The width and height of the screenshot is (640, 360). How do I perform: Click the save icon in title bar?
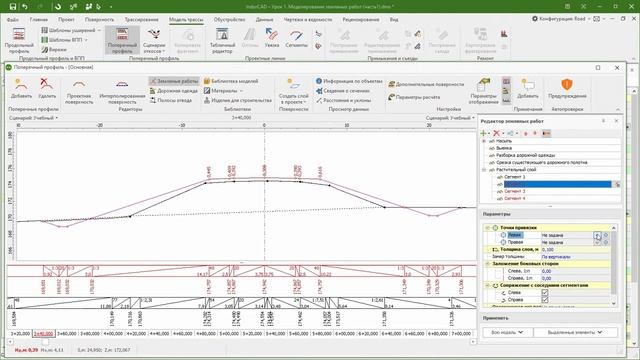(x=13, y=7)
